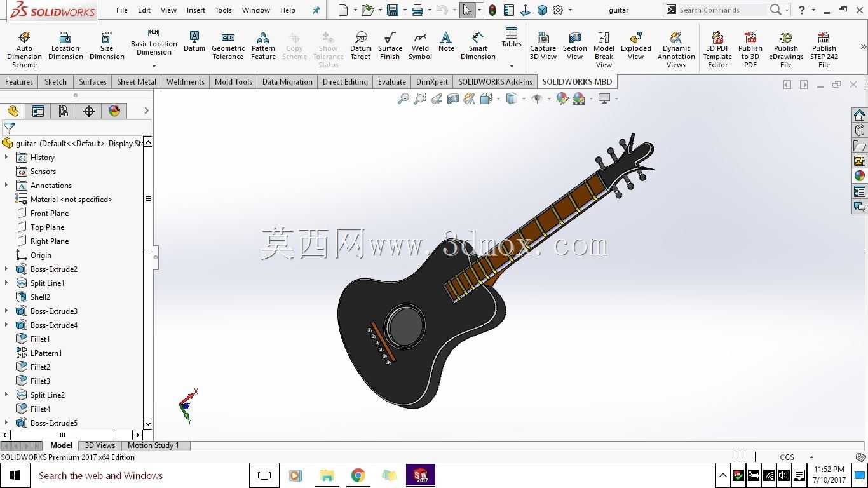Open the Appearances task pane icon

tap(860, 176)
